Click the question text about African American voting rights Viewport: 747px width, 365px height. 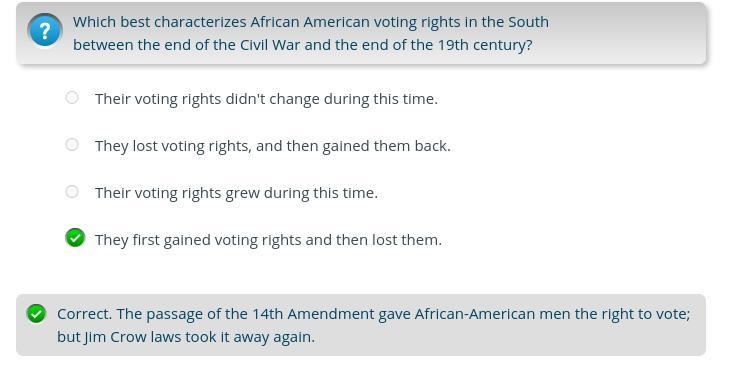(311, 33)
